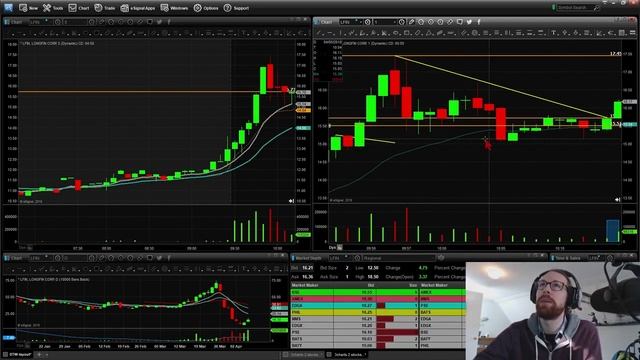Open the Options menu
The image size is (640, 360).
(206, 8)
